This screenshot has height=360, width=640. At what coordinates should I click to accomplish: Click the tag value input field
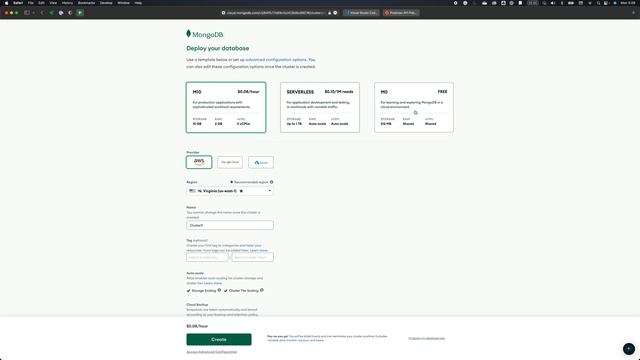click(253, 257)
